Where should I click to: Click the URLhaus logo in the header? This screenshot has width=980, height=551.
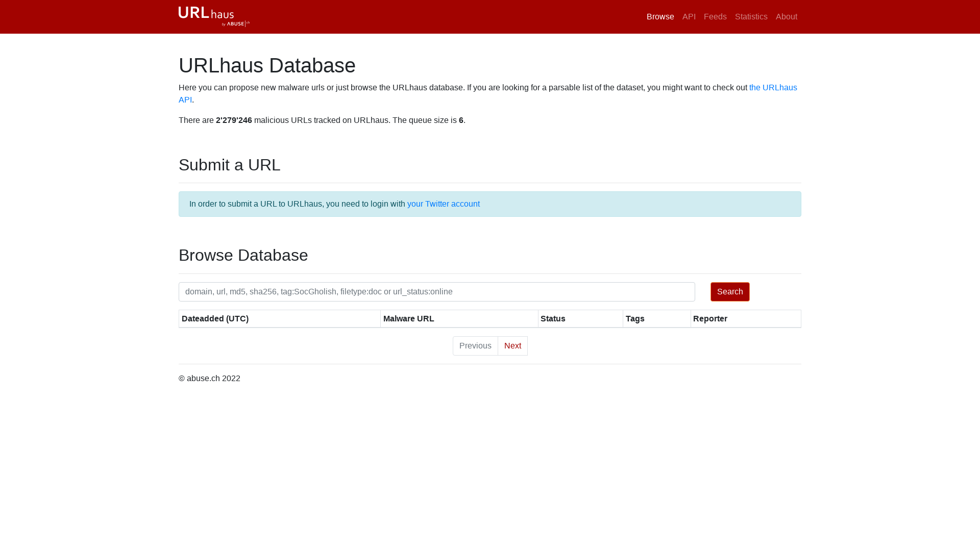[214, 16]
